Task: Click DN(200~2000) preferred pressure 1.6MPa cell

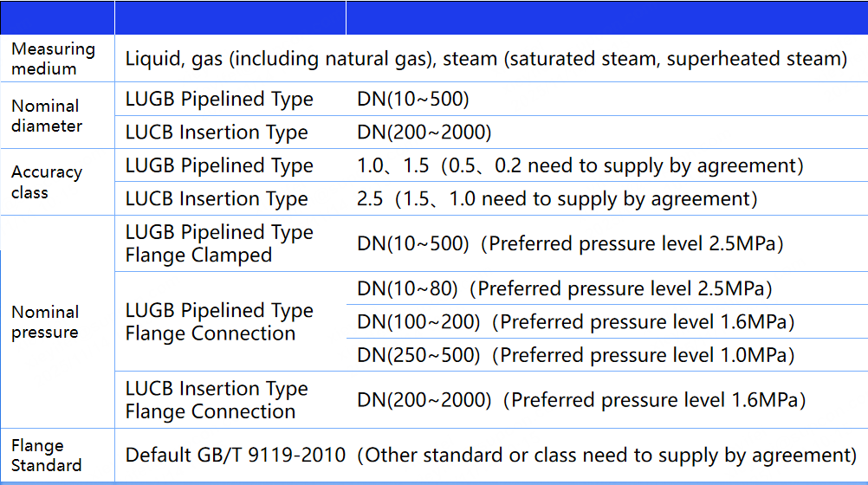Action: coord(581,400)
